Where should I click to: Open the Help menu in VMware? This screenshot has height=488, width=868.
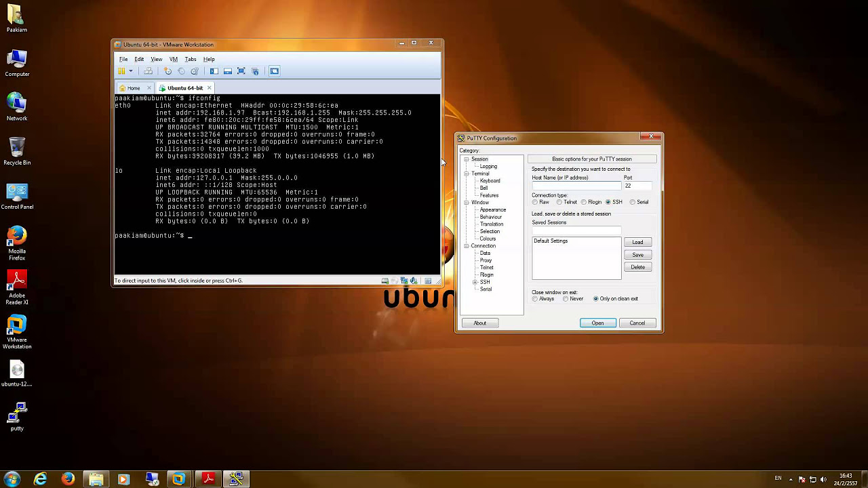[209, 59]
